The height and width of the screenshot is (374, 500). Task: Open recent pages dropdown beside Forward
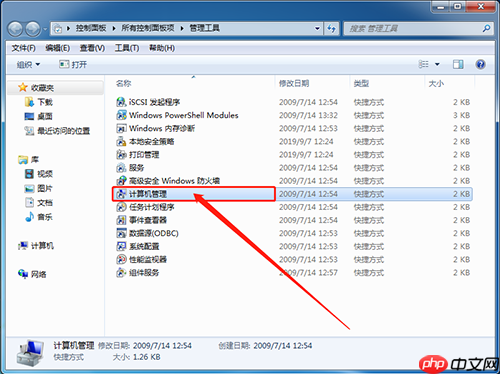click(x=45, y=29)
